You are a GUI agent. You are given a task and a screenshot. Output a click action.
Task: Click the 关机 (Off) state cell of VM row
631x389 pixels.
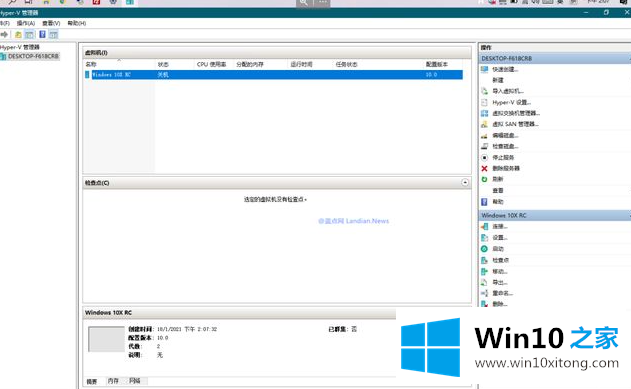(x=163, y=75)
